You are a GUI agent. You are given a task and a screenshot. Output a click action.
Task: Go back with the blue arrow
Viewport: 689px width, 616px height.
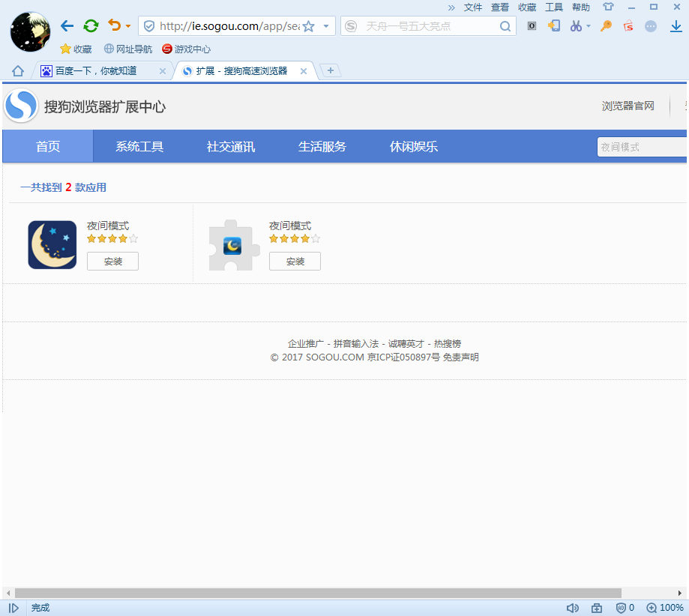pos(67,26)
